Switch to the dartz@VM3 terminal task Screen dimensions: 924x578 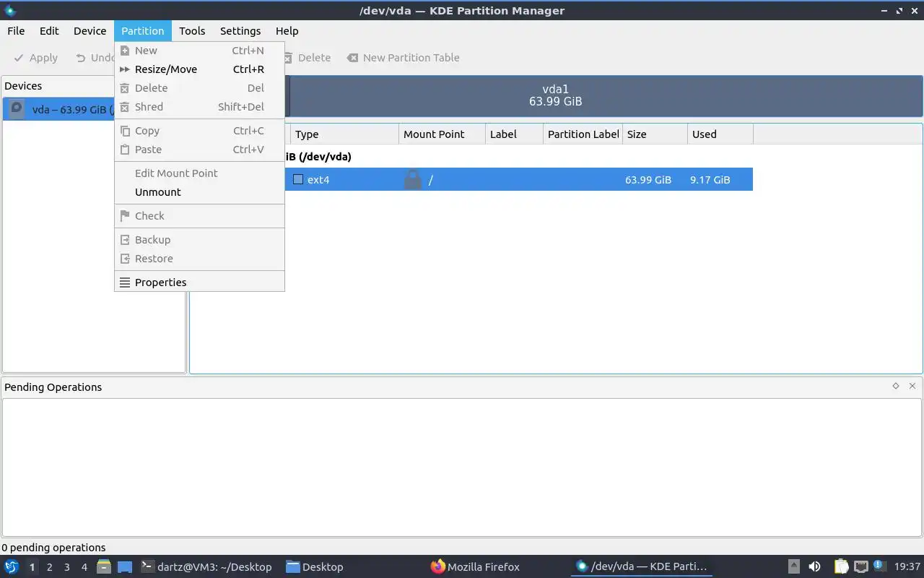click(206, 567)
